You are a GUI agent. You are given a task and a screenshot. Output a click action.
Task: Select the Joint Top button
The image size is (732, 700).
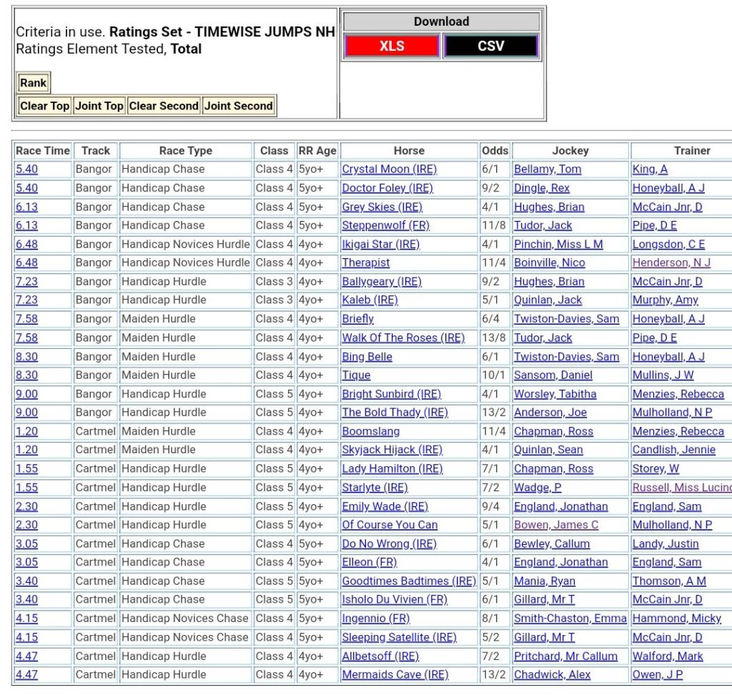(99, 106)
